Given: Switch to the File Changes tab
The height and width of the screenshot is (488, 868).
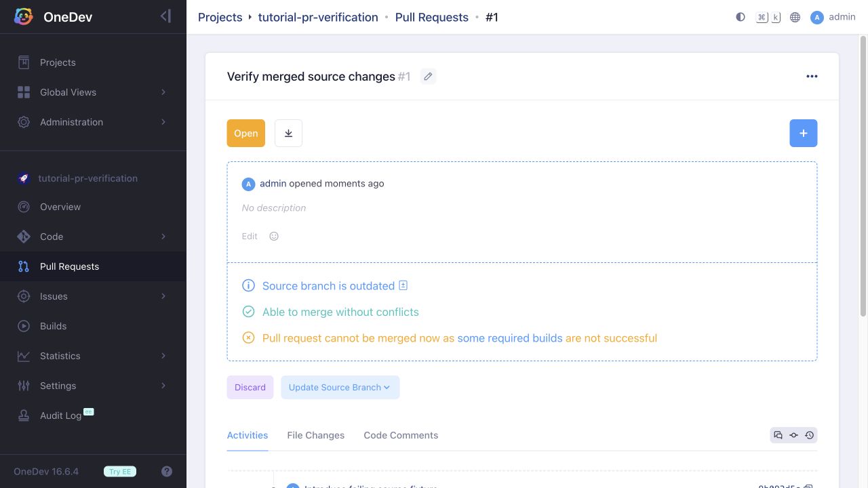Looking at the screenshot, I should pos(315,435).
